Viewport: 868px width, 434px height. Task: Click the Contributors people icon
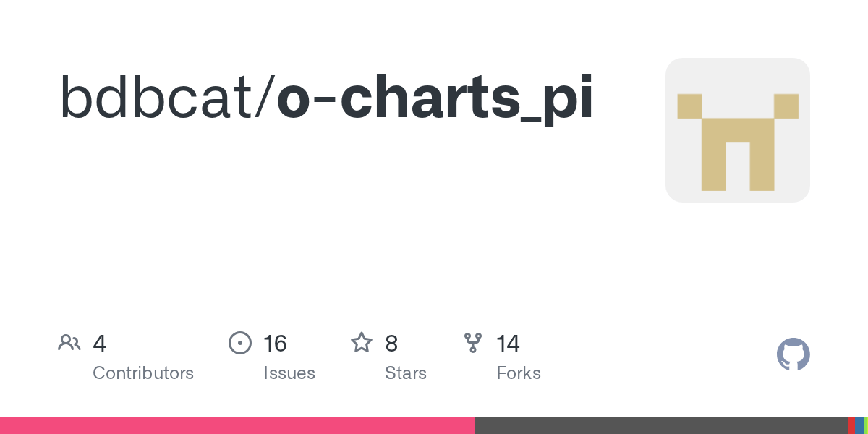pos(69,343)
